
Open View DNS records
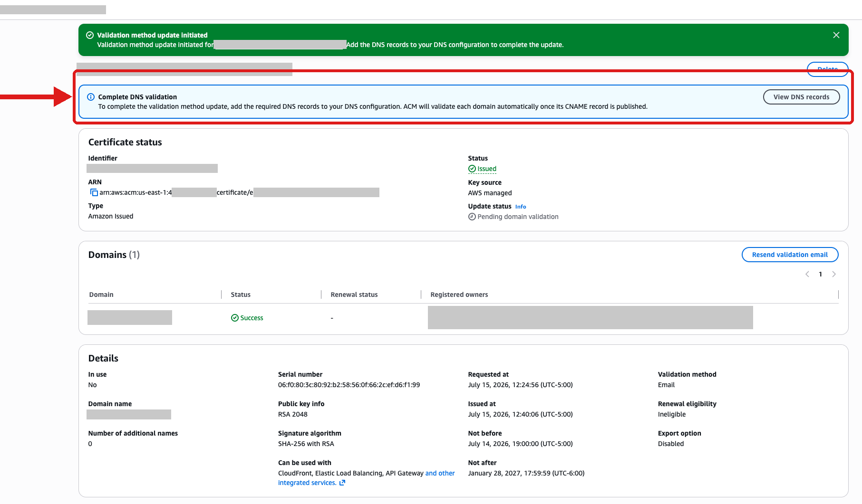point(801,97)
